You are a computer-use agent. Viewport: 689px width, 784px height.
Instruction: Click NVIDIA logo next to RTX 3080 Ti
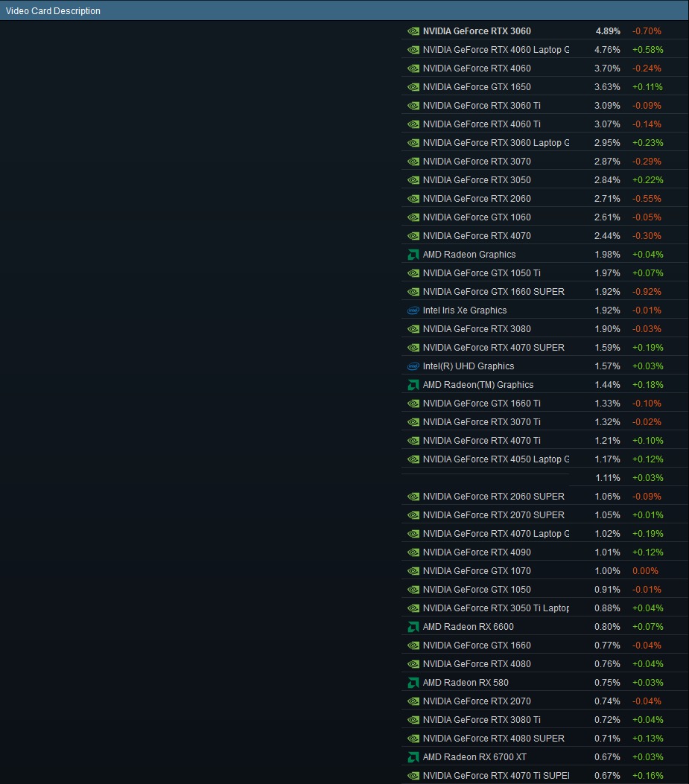pos(413,719)
